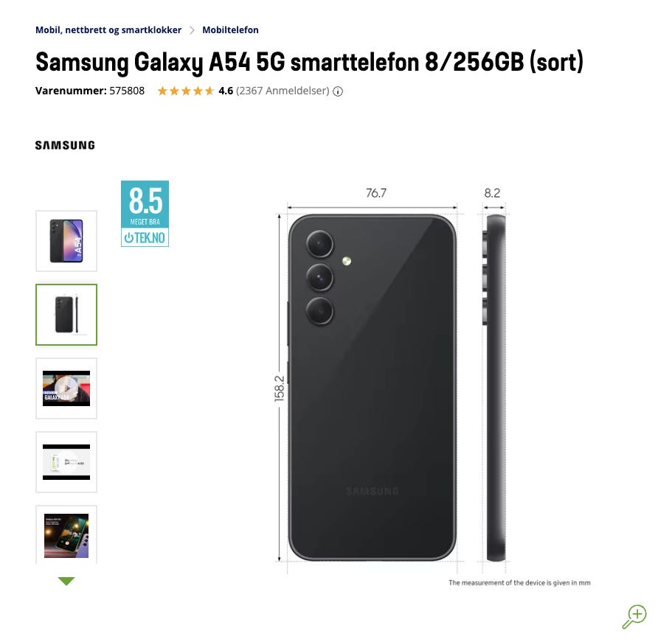Click the side-profile phone image
This screenshot has height=642, width=672.
tap(494, 388)
